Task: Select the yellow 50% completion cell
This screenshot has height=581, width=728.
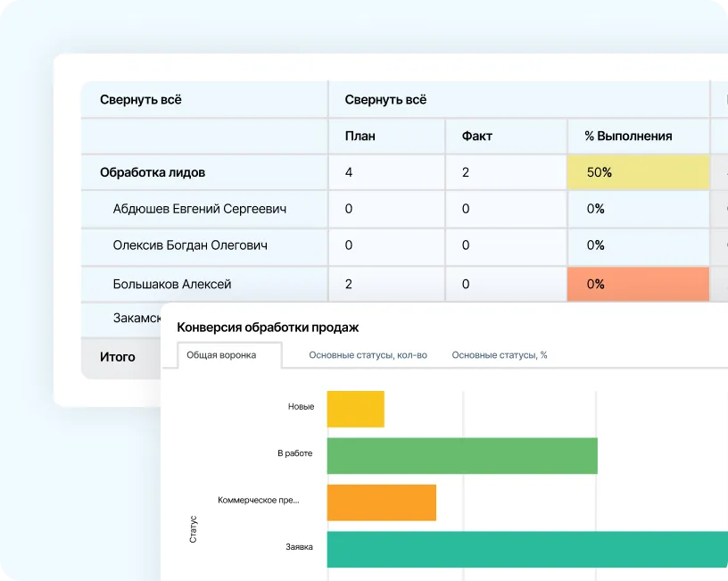Action: pyautogui.click(x=638, y=172)
